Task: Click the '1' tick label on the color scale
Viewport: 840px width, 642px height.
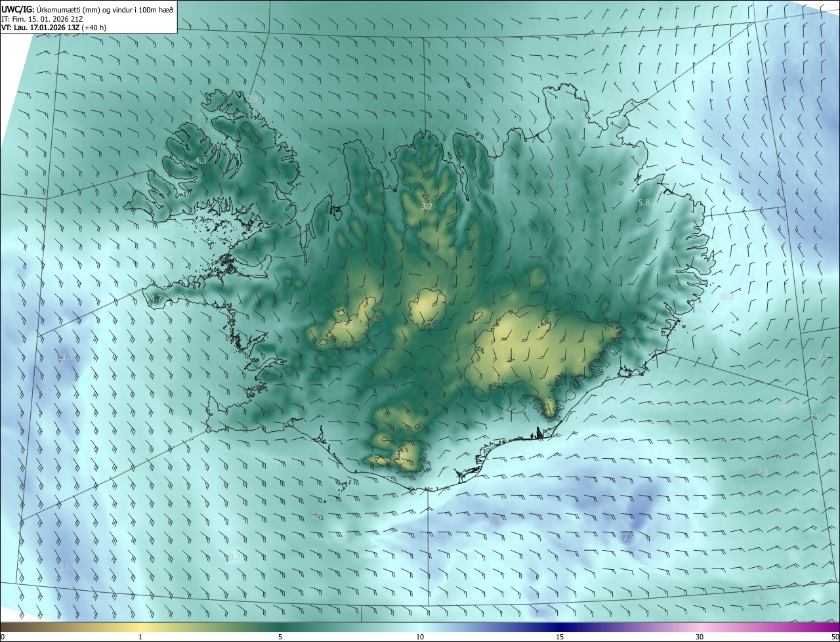Action: coord(140,637)
